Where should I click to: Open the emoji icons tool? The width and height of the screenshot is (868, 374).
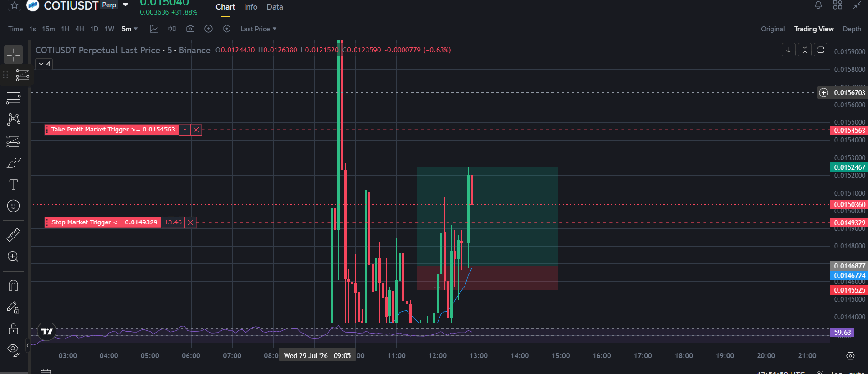click(14, 206)
